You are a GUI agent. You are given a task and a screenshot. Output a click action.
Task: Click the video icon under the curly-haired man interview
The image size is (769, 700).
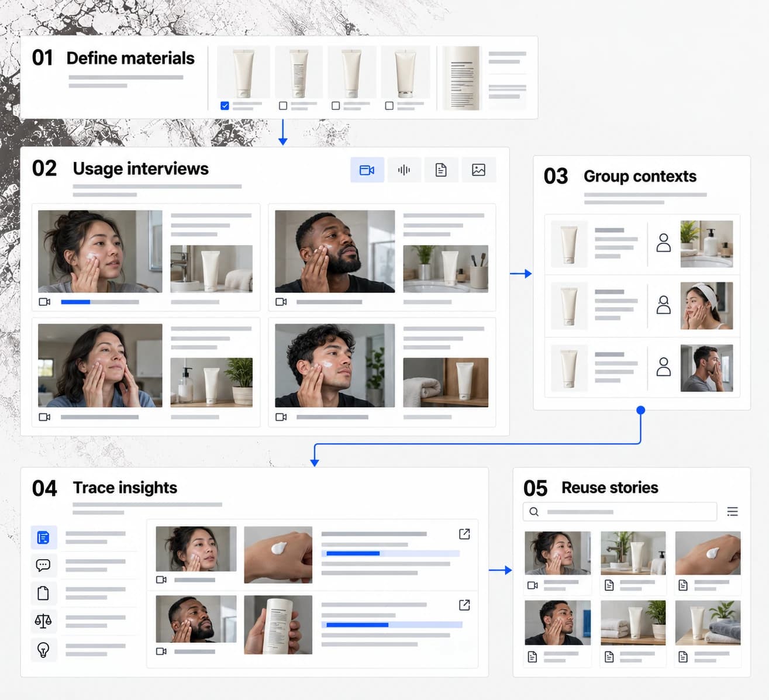pyautogui.click(x=281, y=417)
